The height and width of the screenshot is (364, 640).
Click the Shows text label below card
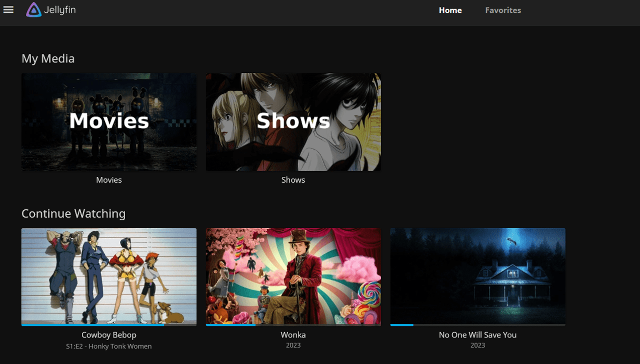[293, 180]
